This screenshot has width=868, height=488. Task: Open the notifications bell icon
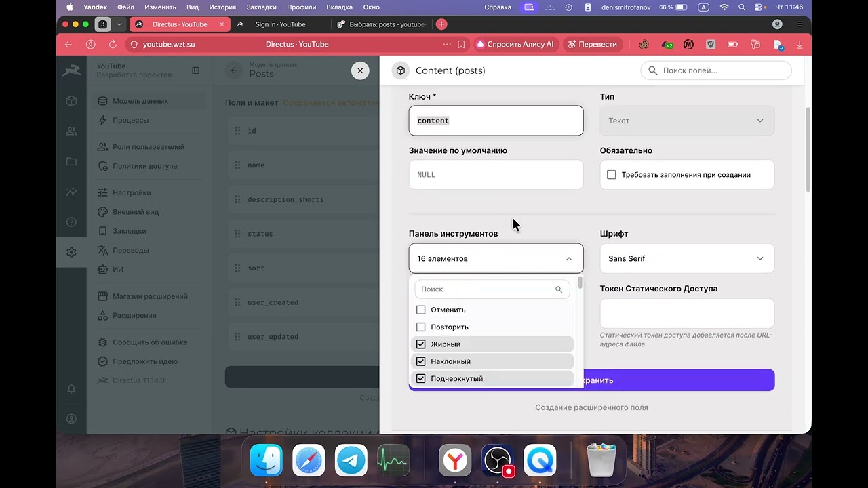click(71, 388)
